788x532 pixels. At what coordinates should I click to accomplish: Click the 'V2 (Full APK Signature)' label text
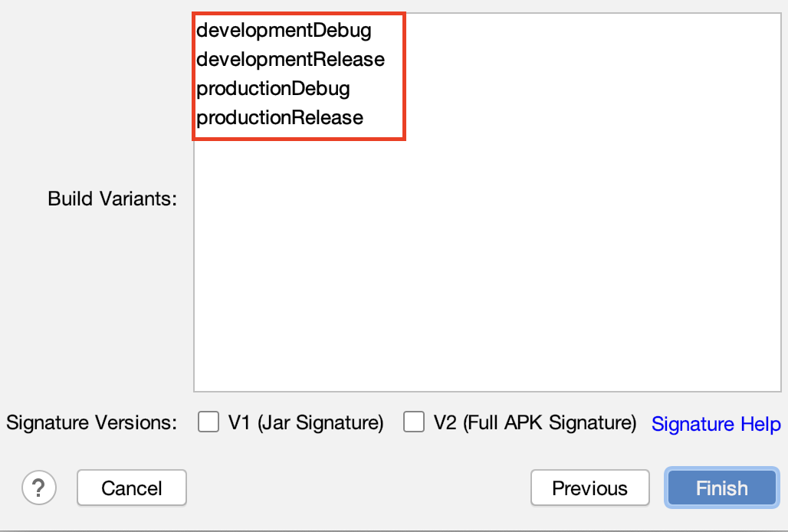[x=534, y=422]
